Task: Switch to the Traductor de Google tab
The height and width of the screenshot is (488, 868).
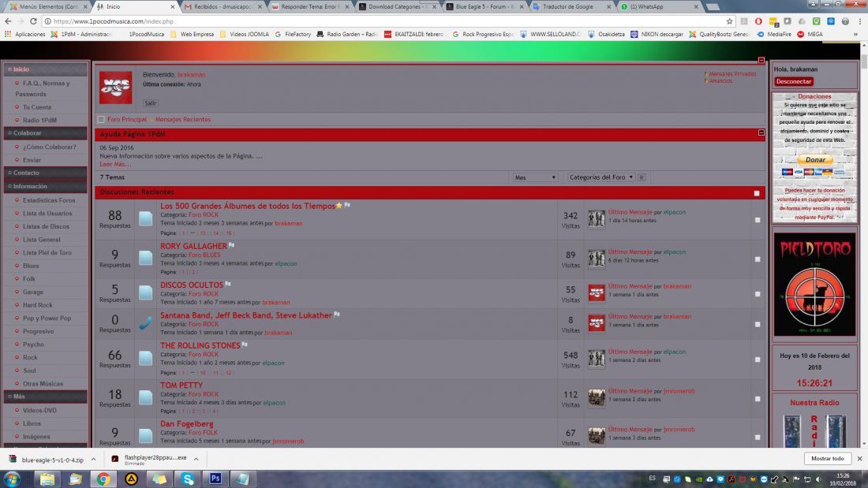Action: 571,6
